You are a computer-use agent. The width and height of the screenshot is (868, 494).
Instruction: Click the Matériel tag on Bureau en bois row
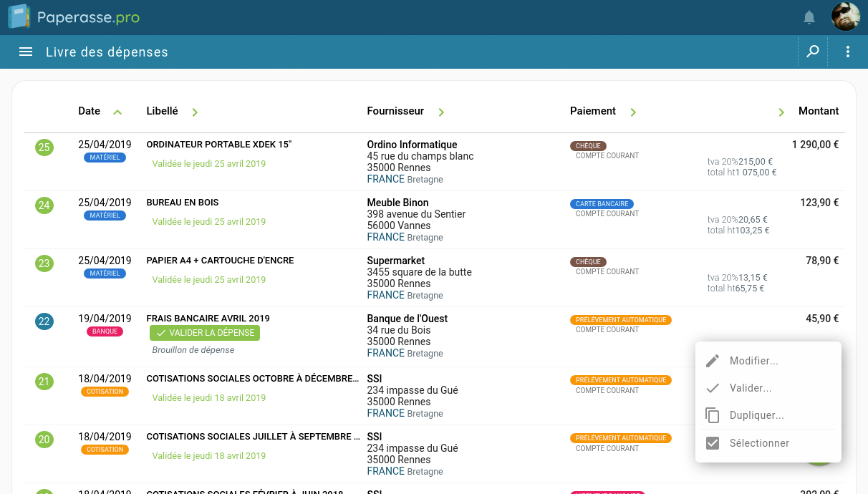pos(105,215)
